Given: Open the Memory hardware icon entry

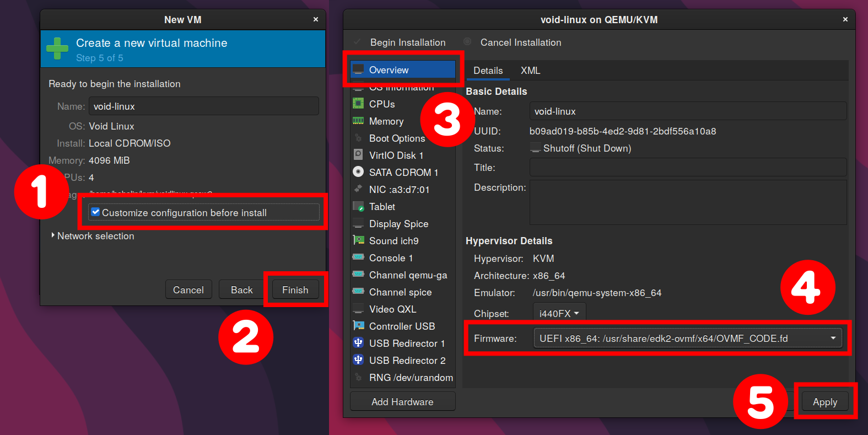Looking at the screenshot, I should tap(358, 121).
